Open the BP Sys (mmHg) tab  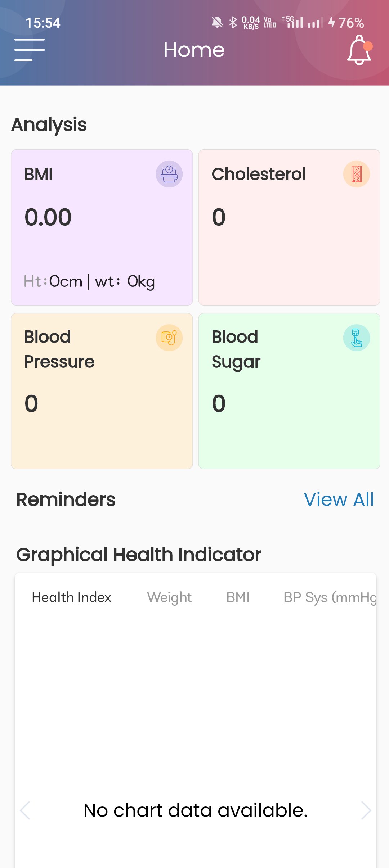pos(329,597)
